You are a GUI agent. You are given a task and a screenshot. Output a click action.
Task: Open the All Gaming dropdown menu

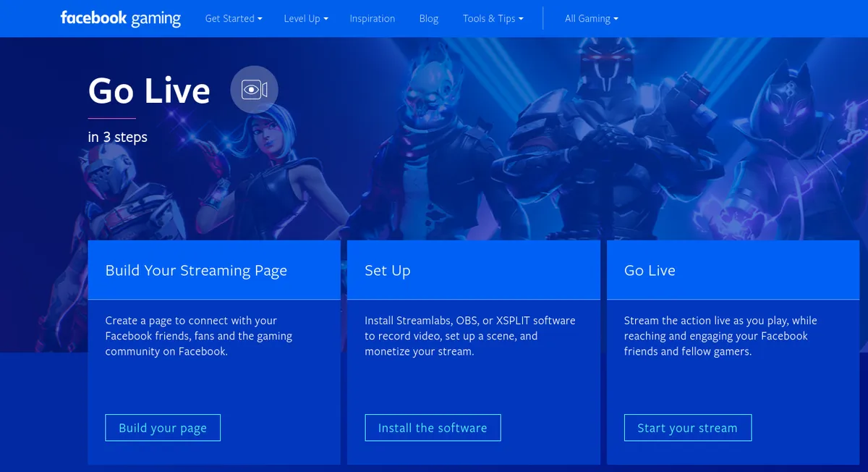(x=591, y=19)
